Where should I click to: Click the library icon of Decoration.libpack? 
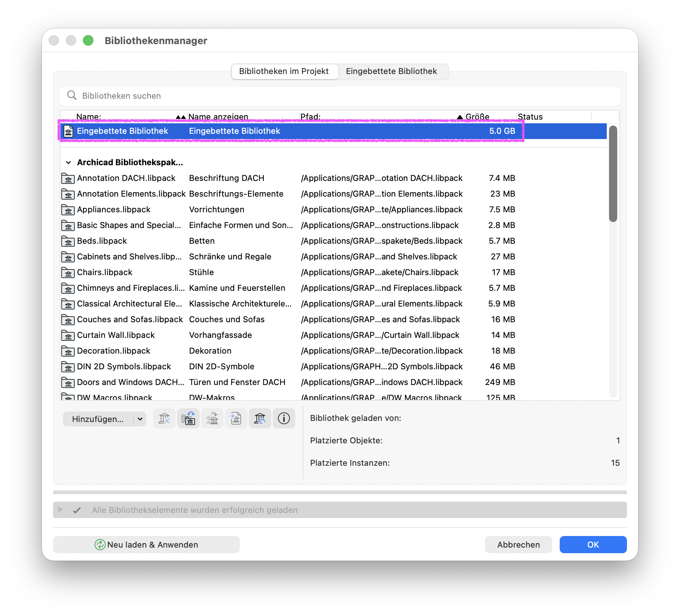[x=68, y=351]
